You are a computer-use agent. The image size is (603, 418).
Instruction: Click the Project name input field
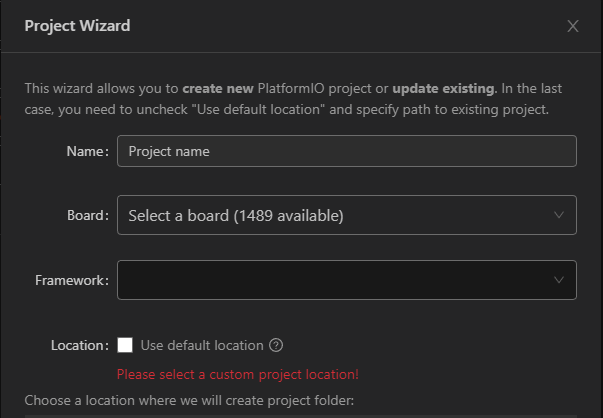346,151
